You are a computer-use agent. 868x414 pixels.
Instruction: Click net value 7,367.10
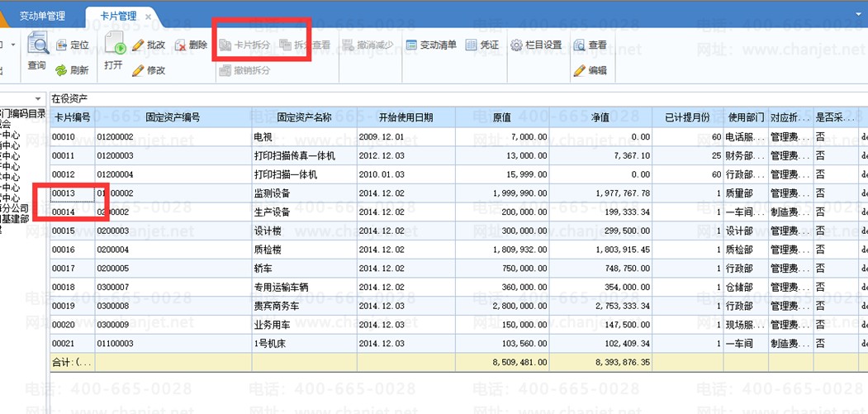coord(632,155)
